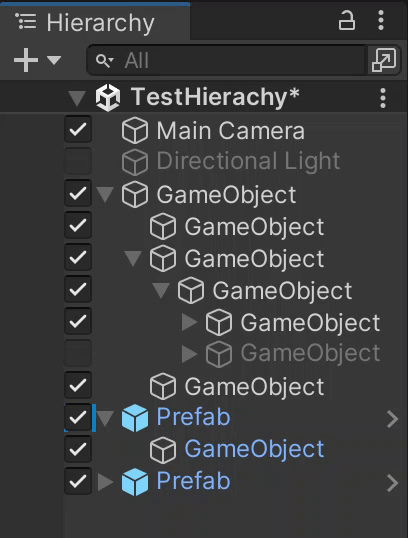The width and height of the screenshot is (408, 538).
Task: Click the plus icon to create object
Action: 26,60
